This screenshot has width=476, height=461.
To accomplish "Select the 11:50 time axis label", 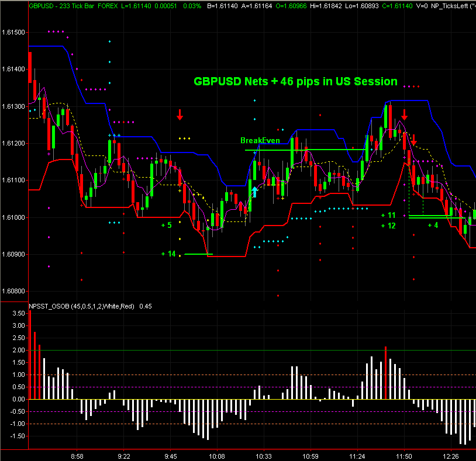I will [404, 456].
